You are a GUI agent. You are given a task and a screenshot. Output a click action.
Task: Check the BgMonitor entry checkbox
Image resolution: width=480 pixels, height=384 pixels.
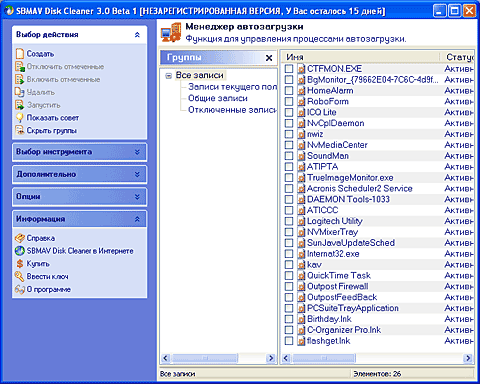pos(289,80)
